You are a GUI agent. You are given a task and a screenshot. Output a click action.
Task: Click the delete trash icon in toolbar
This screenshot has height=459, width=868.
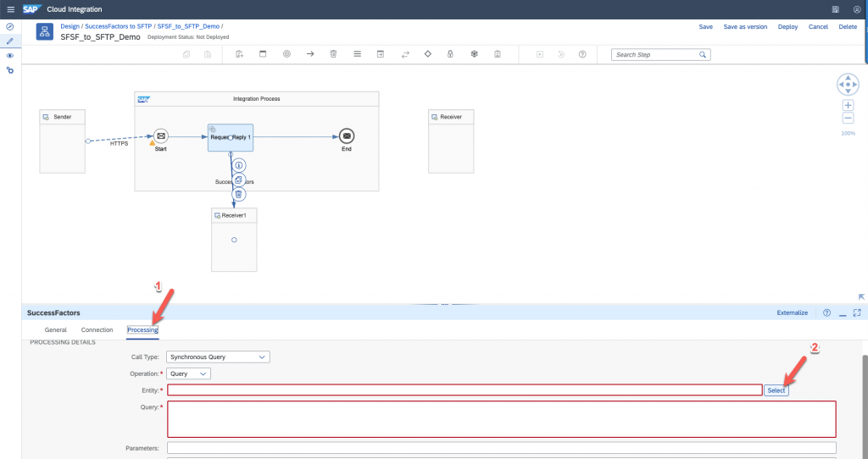[x=333, y=54]
